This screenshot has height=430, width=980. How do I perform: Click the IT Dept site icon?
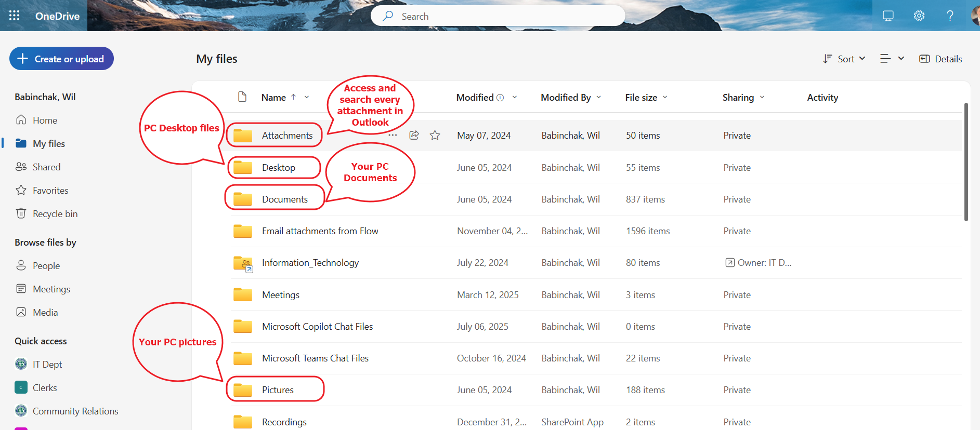pyautogui.click(x=21, y=364)
